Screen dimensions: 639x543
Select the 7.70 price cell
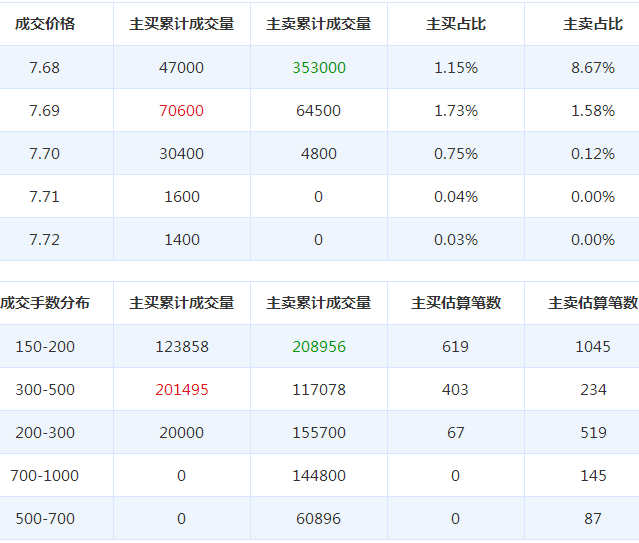pyautogui.click(x=45, y=154)
